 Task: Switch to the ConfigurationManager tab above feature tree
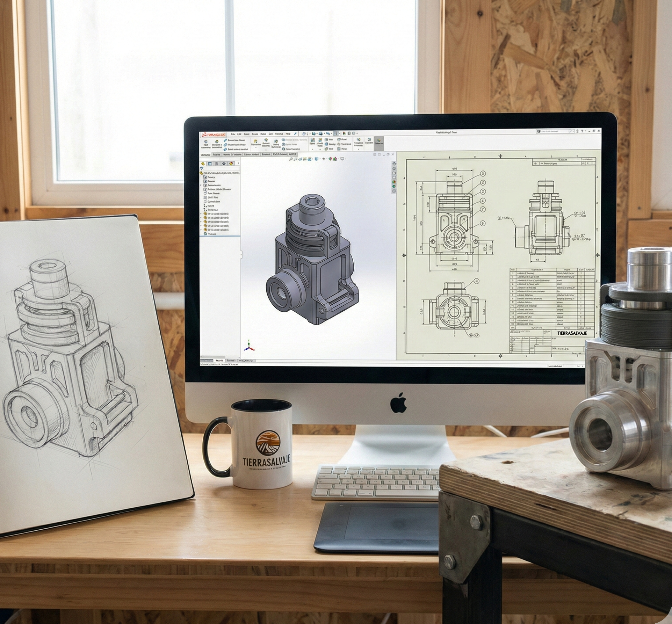(x=217, y=164)
